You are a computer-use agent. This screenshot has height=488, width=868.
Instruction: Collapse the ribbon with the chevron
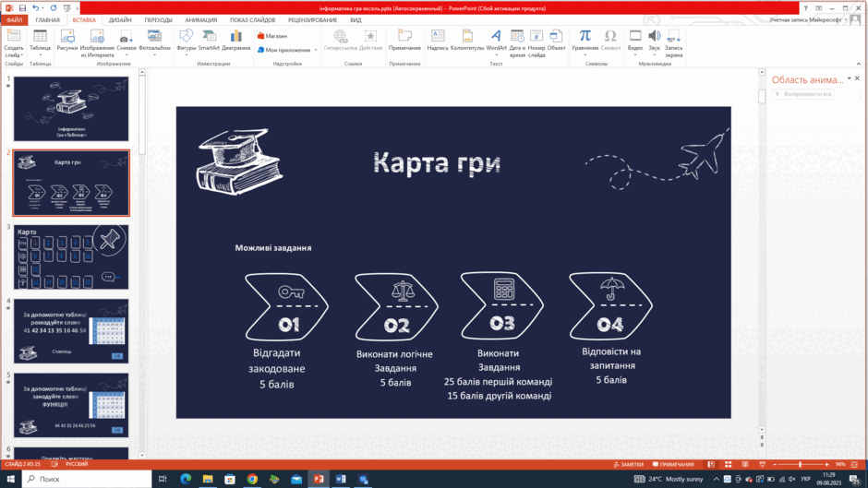[x=859, y=64]
